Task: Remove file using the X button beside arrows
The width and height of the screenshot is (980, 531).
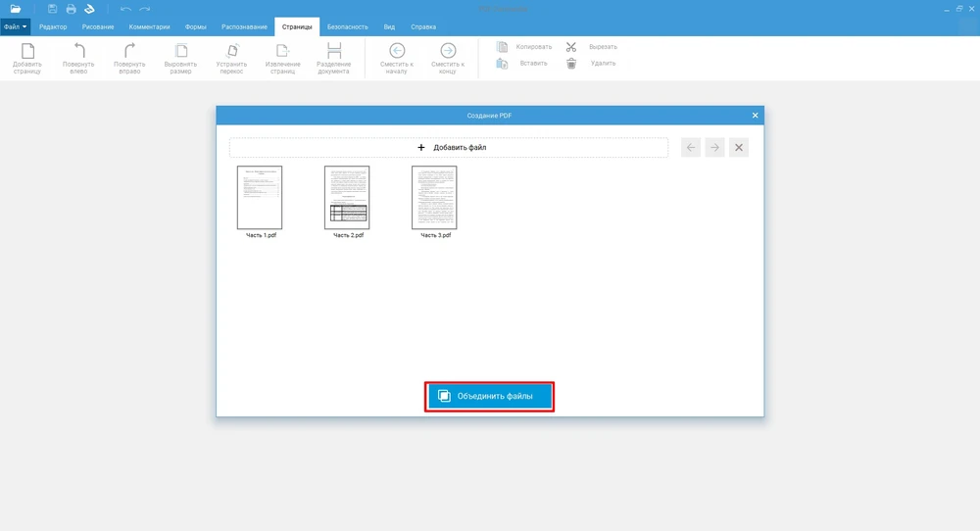Action: [739, 148]
